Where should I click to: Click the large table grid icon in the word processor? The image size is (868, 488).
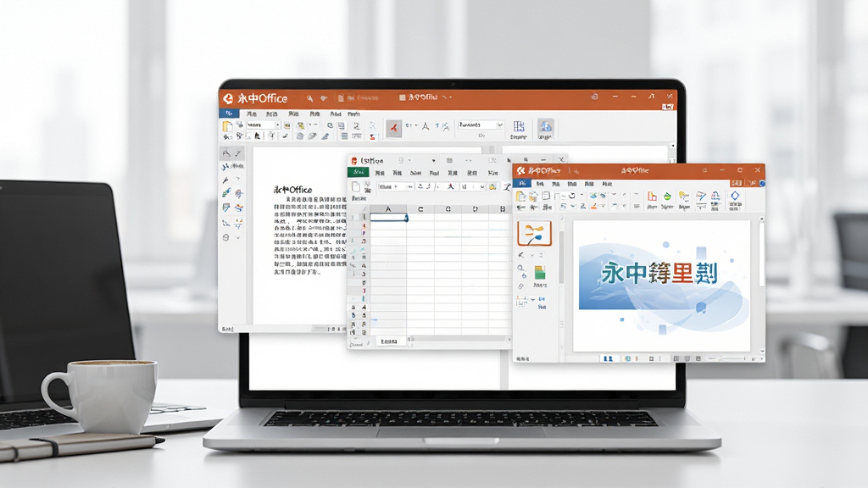pyautogui.click(x=519, y=127)
